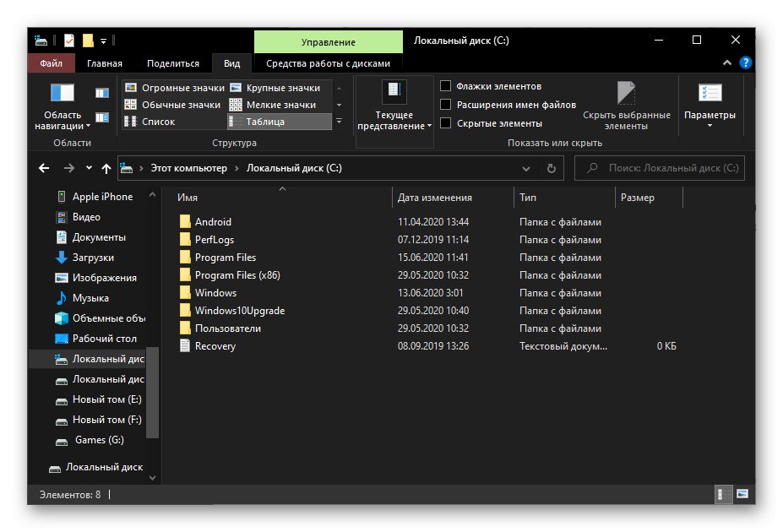
Task: Open the Файл menu
Action: tap(50, 62)
